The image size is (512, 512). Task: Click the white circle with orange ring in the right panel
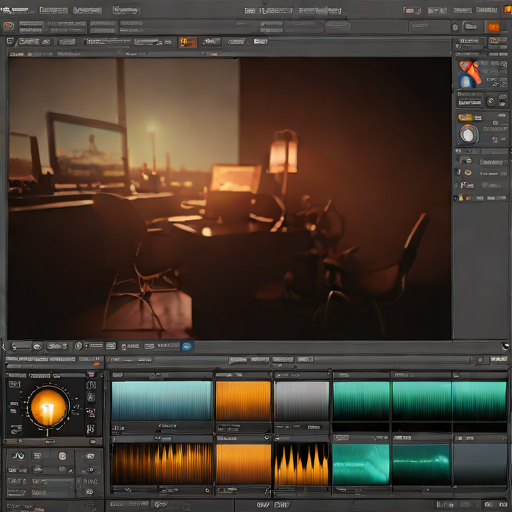(x=468, y=134)
